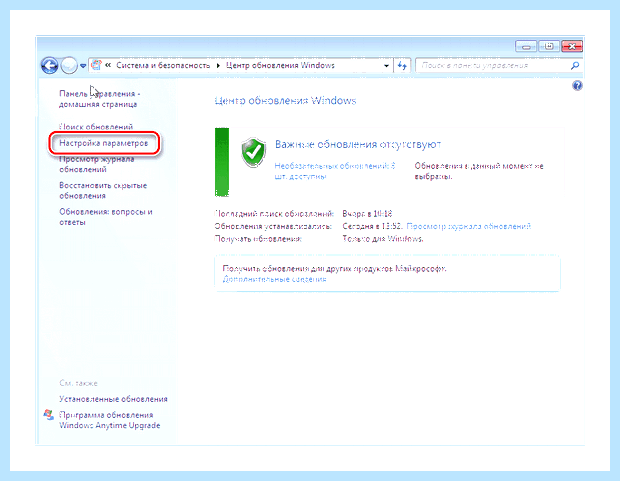The width and height of the screenshot is (620, 481).
Task: Click the green shield status icon
Action: (x=253, y=152)
